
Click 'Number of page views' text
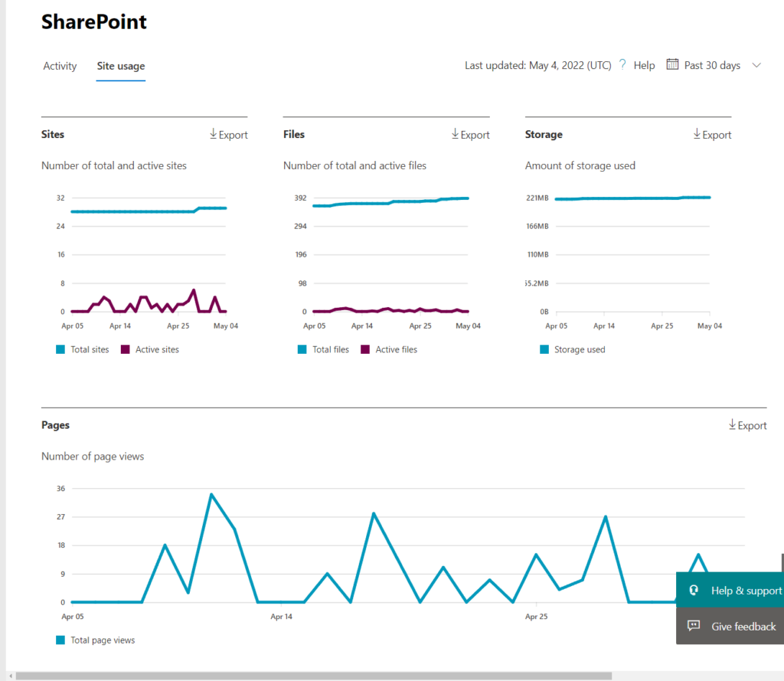click(93, 457)
